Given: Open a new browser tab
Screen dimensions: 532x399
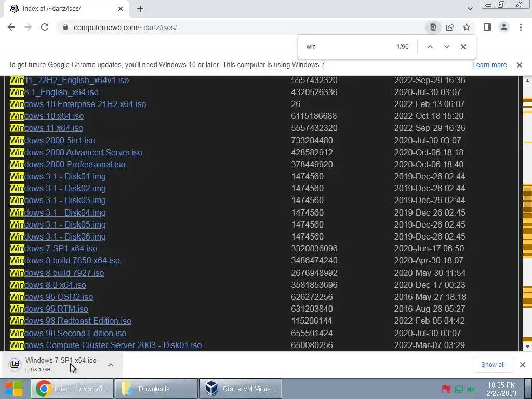Looking at the screenshot, I should click(x=140, y=9).
